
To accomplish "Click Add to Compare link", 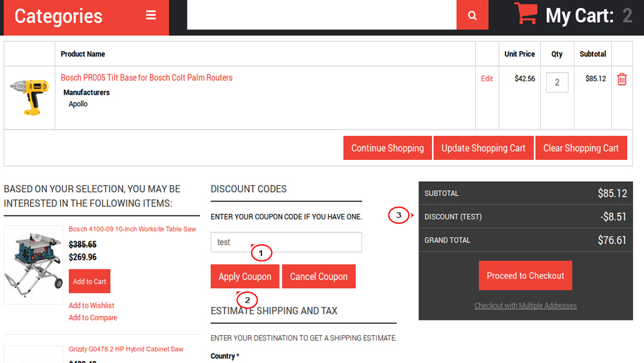I will [93, 317].
